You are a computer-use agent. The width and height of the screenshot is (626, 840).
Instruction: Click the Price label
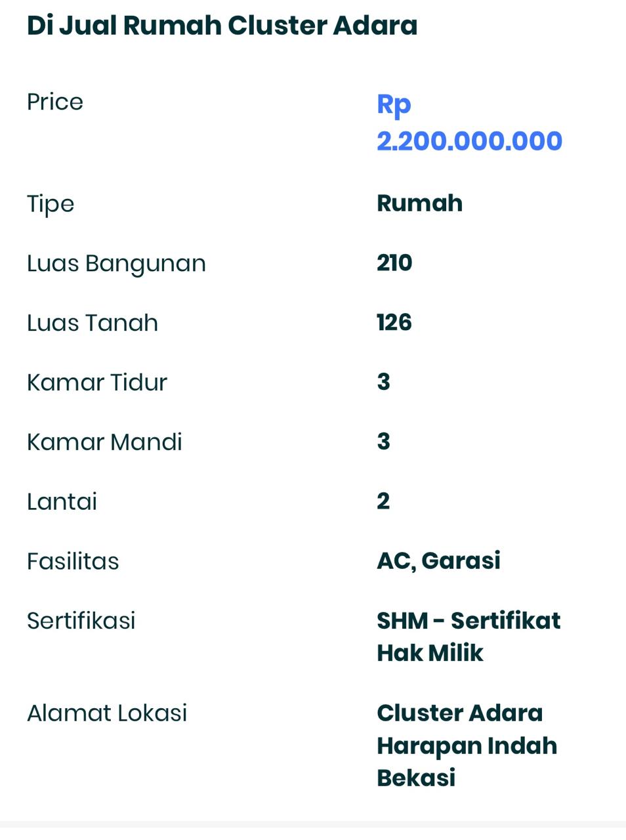coord(55,102)
